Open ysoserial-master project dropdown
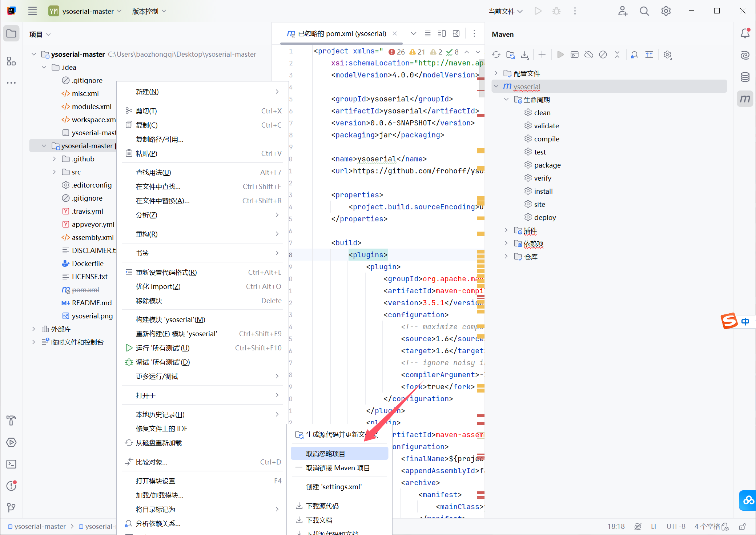This screenshot has width=756, height=535. click(88, 11)
